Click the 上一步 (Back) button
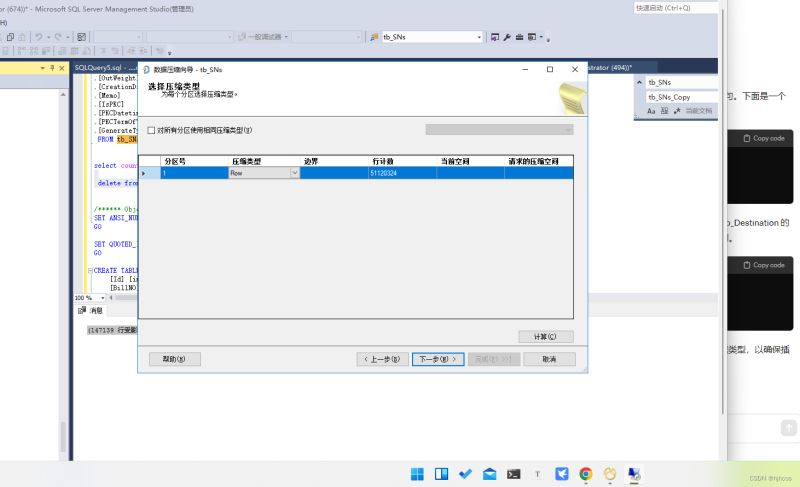 point(382,360)
